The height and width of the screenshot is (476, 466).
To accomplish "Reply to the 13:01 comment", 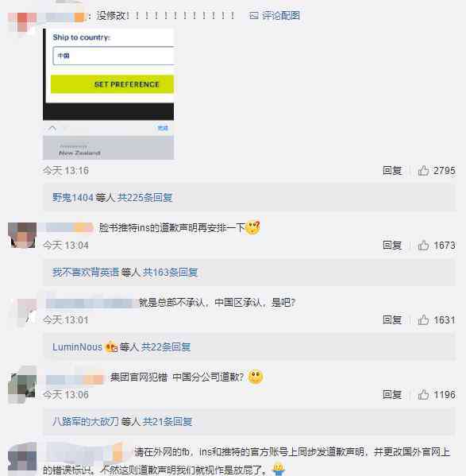I will pos(392,320).
